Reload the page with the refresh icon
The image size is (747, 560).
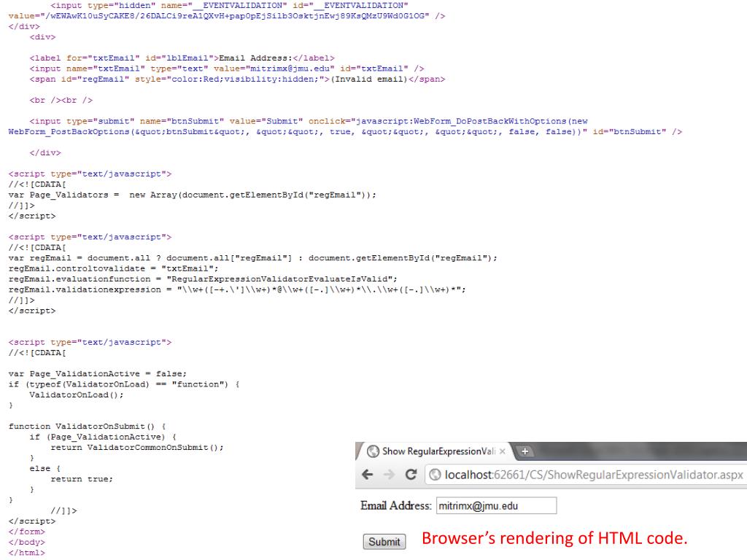pyautogui.click(x=411, y=474)
